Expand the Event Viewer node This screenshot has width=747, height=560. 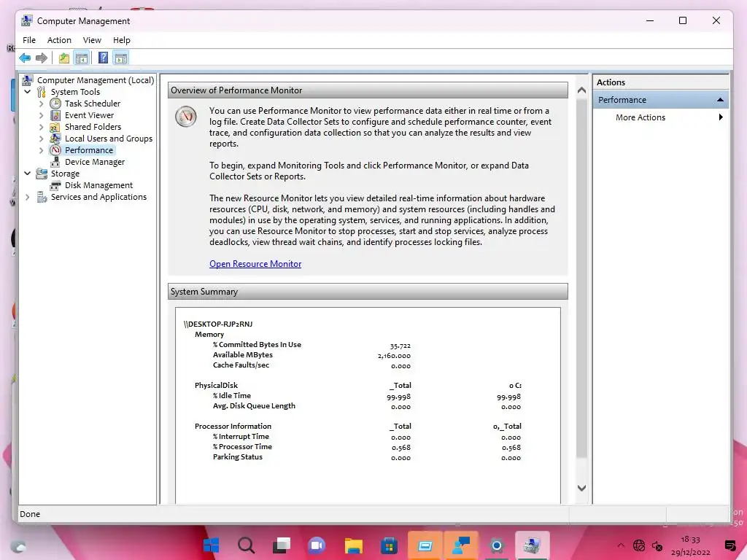pyautogui.click(x=42, y=115)
